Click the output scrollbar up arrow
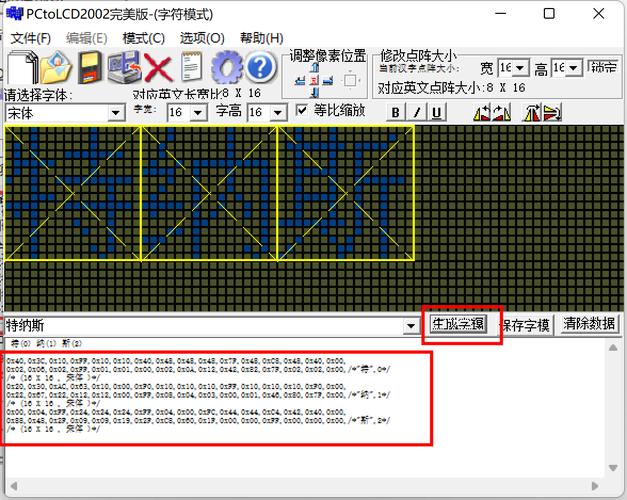The width and height of the screenshot is (627, 500). pyautogui.click(x=613, y=348)
